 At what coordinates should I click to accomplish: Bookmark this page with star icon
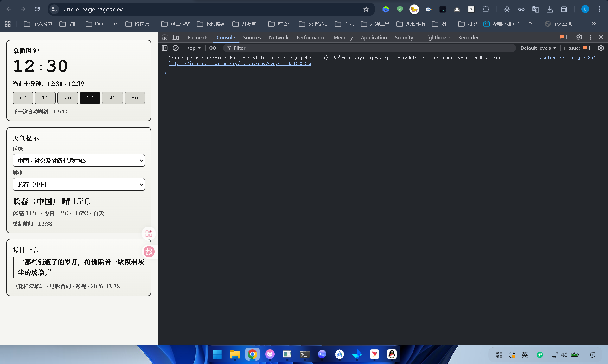tap(366, 9)
